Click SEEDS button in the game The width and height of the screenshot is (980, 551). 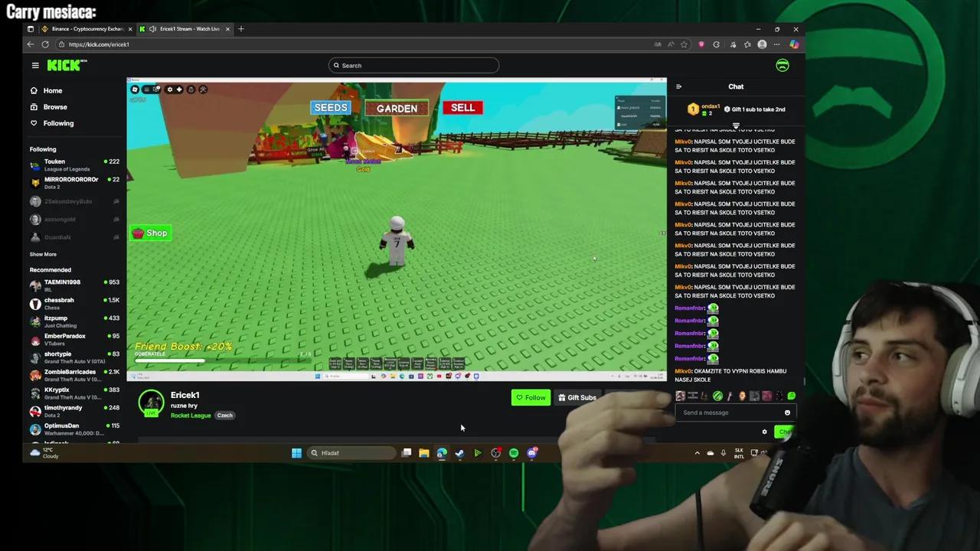(331, 108)
